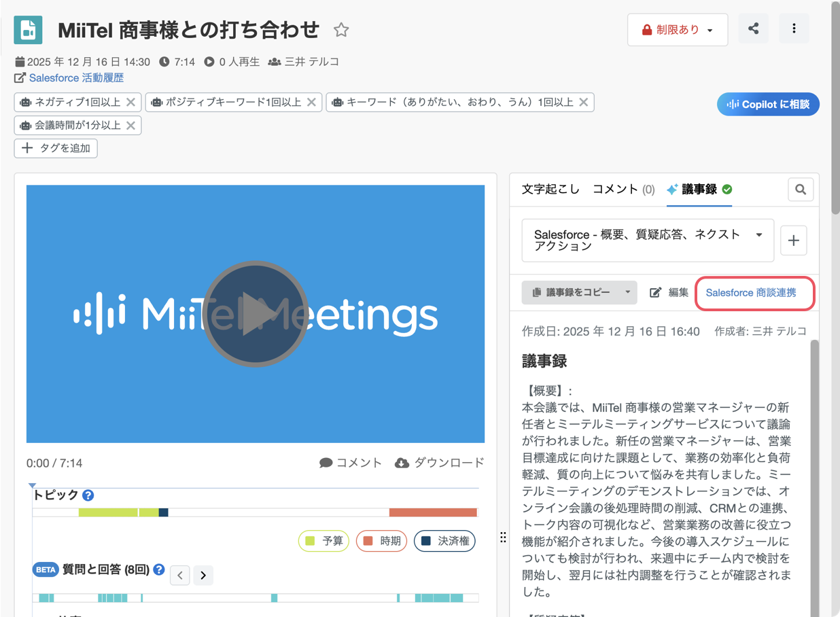The height and width of the screenshot is (617, 840).
Task: Click the 編集 edit button
Action: click(x=669, y=292)
